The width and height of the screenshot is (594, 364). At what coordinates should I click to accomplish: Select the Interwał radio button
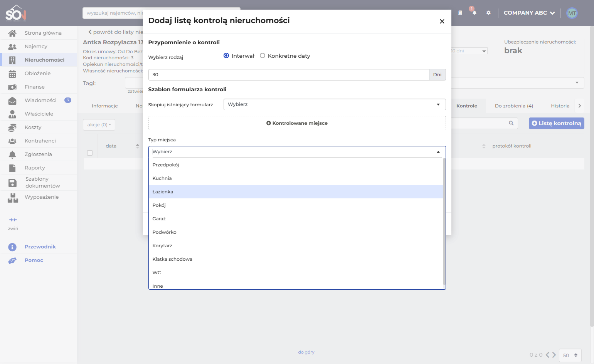pos(226,56)
